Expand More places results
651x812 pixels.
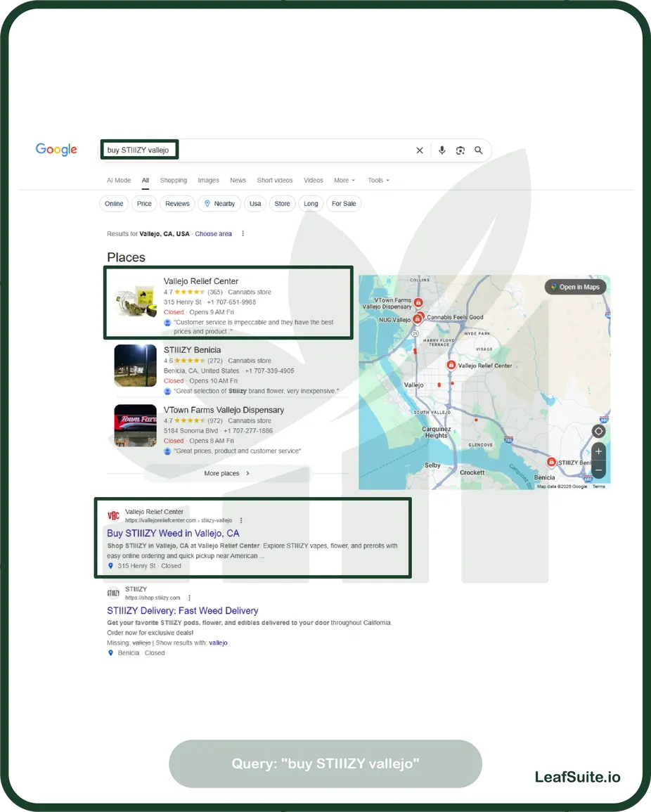226,474
